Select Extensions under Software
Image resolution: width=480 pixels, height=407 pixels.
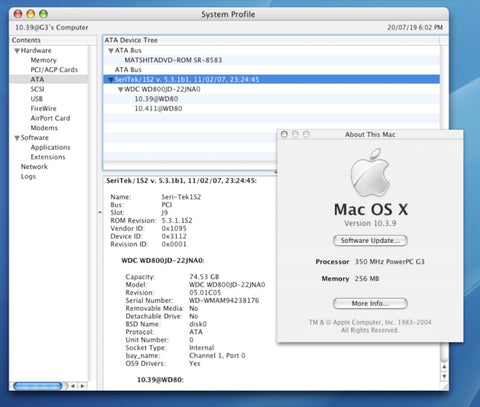point(48,157)
